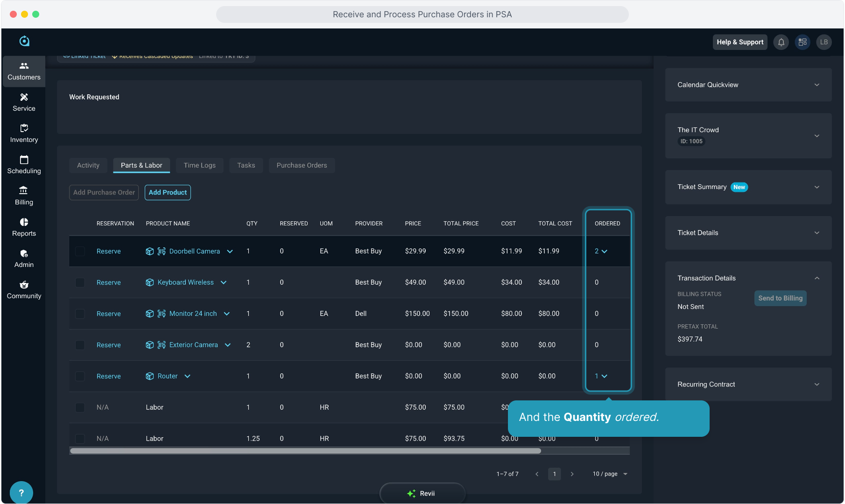Click the LB user avatar
The height and width of the screenshot is (504, 845).
(x=824, y=42)
